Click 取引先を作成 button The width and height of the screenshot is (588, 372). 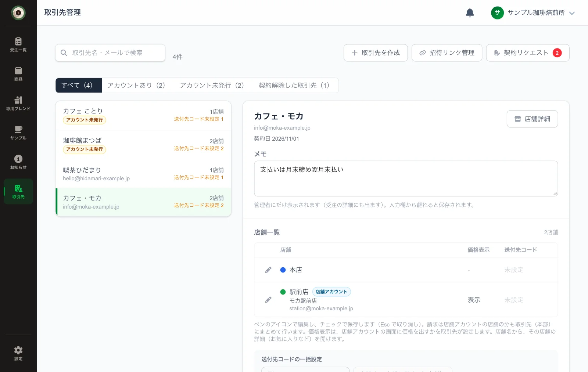376,53
